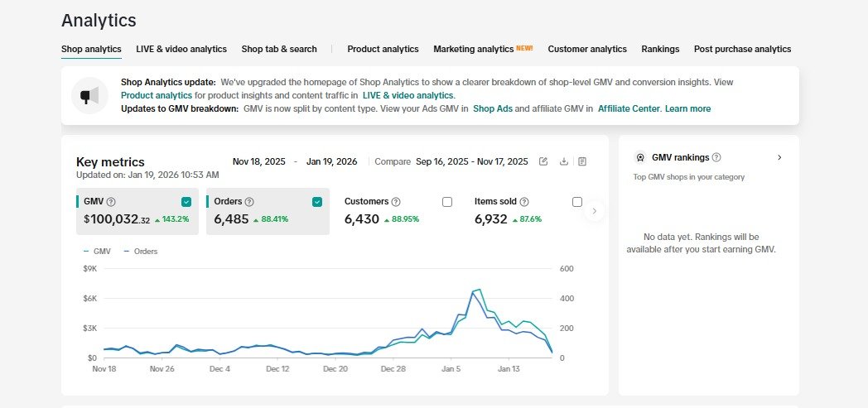The width and height of the screenshot is (868, 408).
Task: Open the Customer analytics tab
Action: (x=587, y=50)
